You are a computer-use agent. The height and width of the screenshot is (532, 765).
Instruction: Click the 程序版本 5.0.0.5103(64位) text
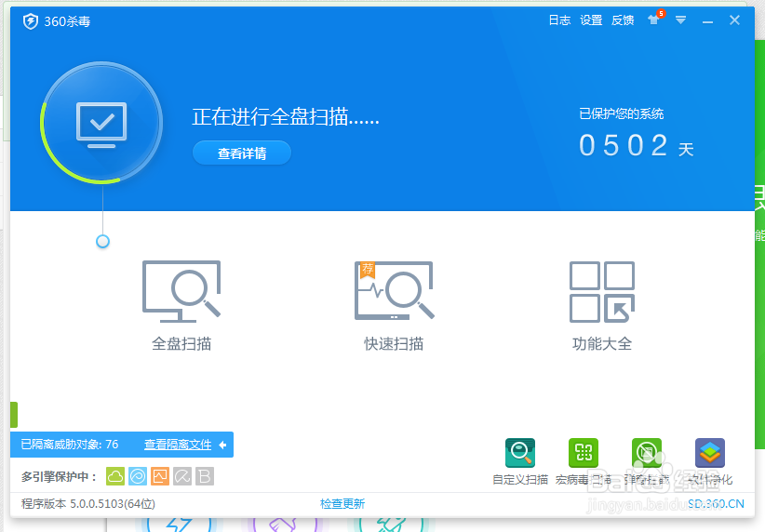88,504
